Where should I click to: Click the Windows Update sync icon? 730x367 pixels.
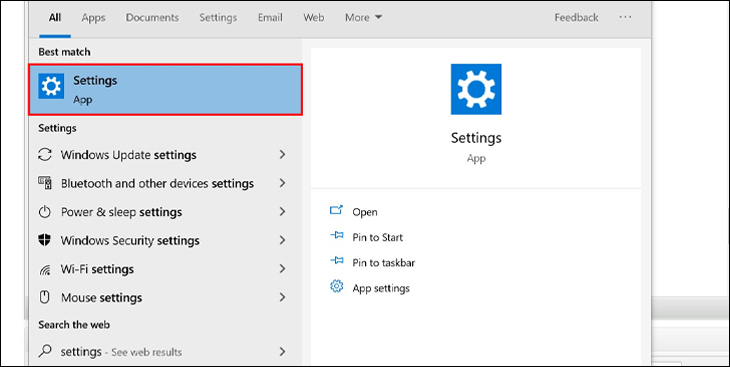(45, 155)
